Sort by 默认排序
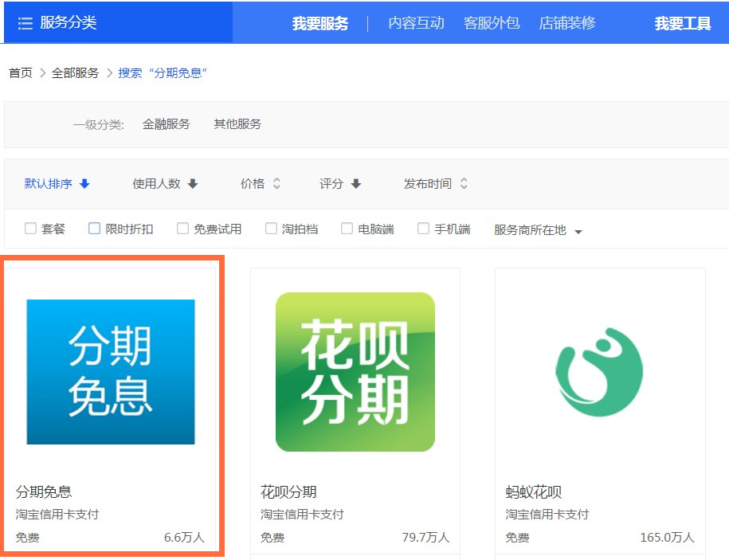The height and width of the screenshot is (560, 729). (49, 183)
